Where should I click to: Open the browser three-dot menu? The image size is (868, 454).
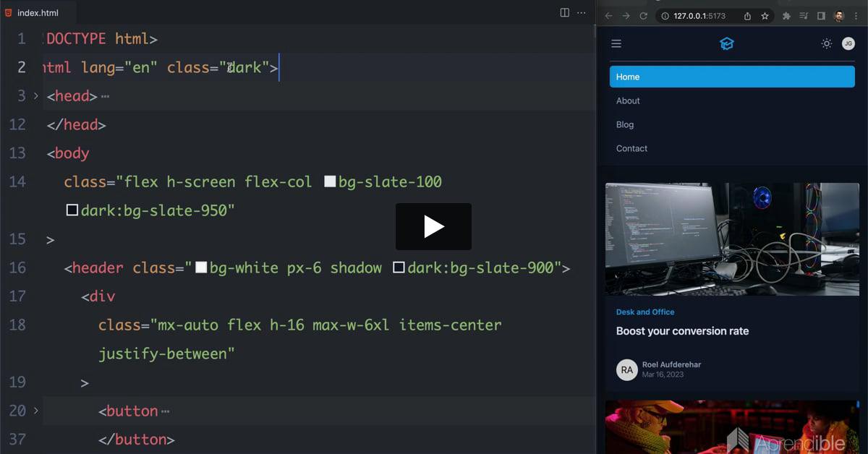coord(856,16)
